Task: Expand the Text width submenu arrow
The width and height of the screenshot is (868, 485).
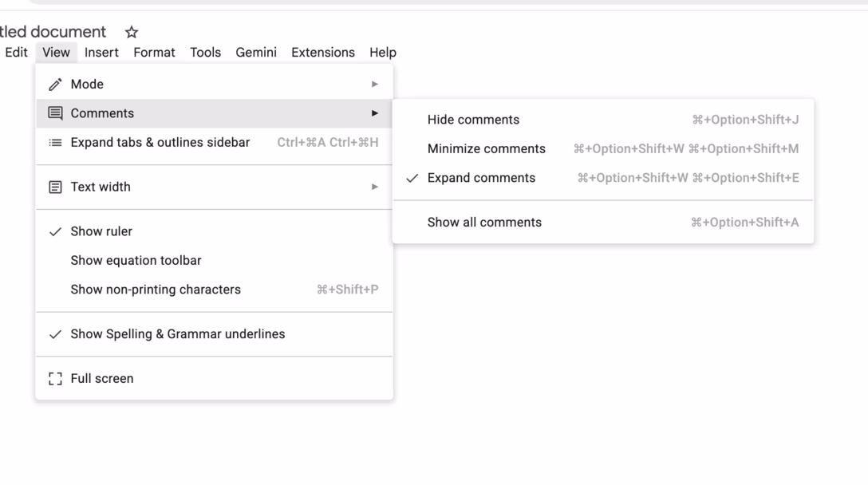Action: [375, 187]
